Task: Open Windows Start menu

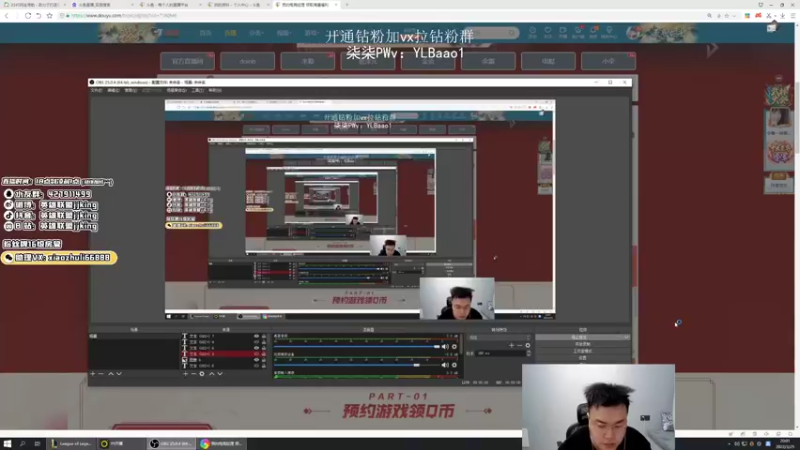Action: click(x=7, y=444)
